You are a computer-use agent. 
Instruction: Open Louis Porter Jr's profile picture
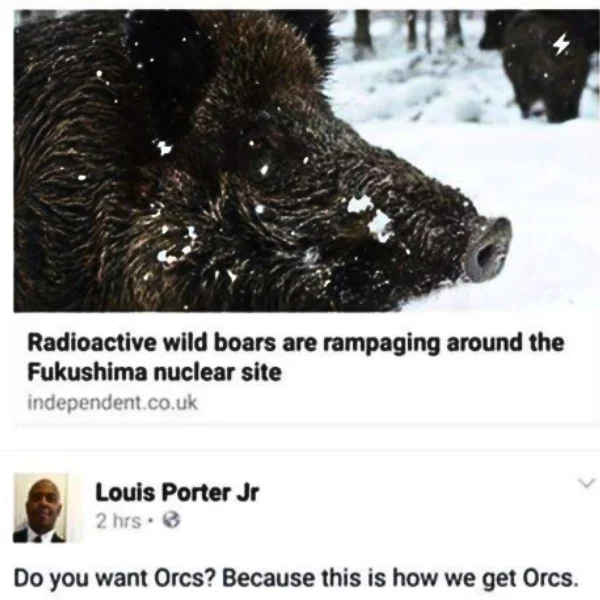[x=40, y=507]
